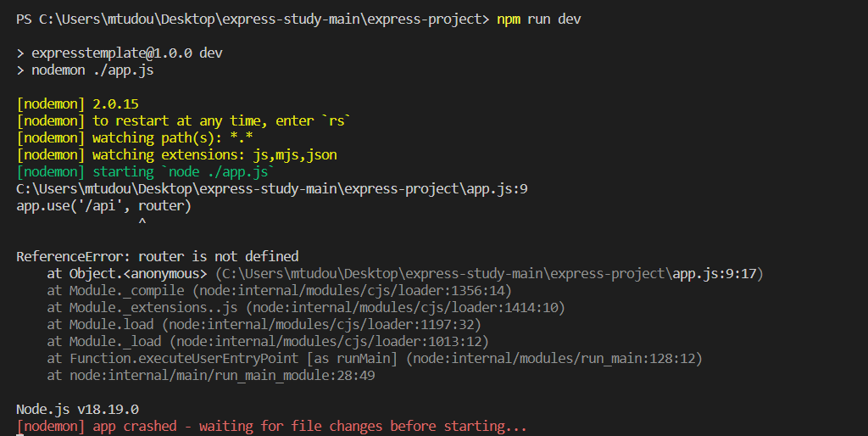Screen dimensions: 868x436
Task: Click the 'at Module._load' loader:1013:12 stack line
Action: click(x=268, y=341)
